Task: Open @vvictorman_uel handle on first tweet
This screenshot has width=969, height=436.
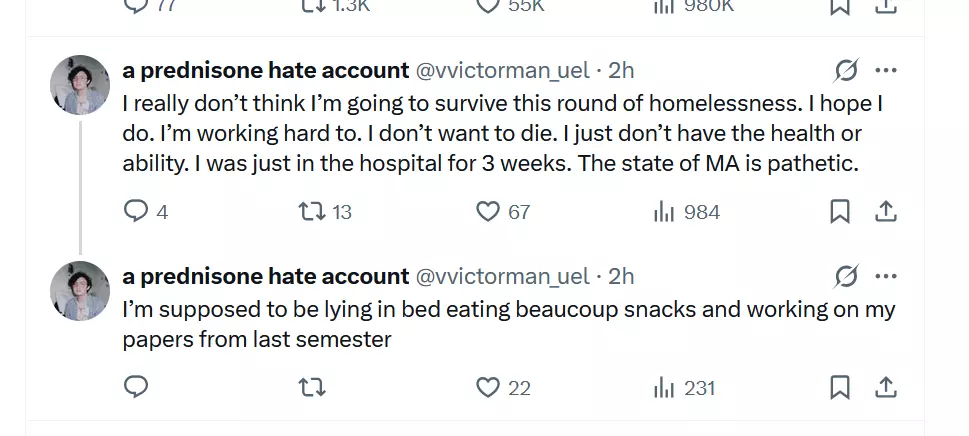Action: (x=502, y=70)
